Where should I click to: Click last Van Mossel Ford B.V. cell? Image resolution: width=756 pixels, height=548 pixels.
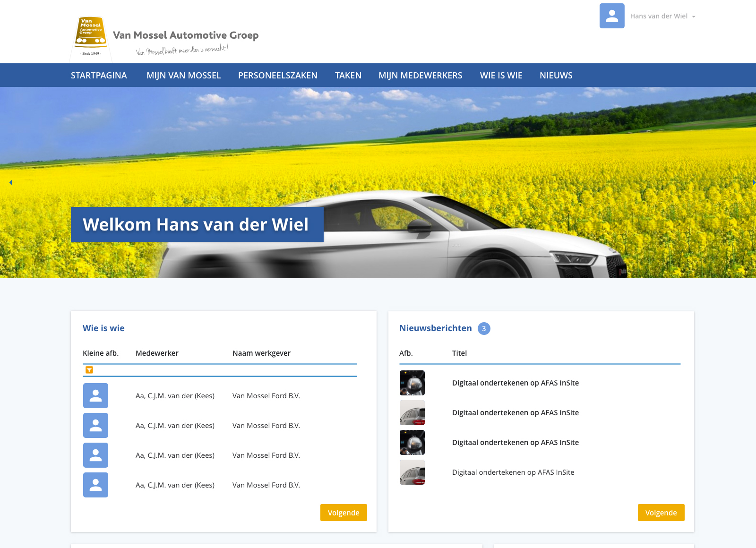[266, 485]
